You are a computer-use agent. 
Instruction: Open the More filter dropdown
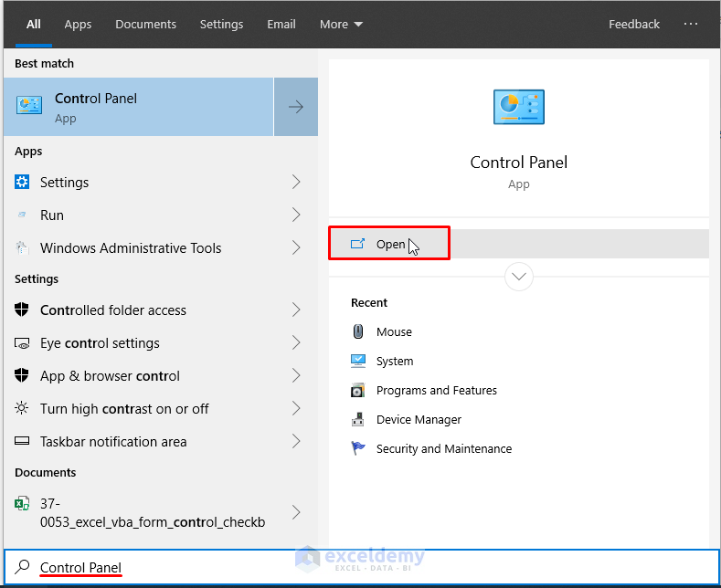coord(341,24)
